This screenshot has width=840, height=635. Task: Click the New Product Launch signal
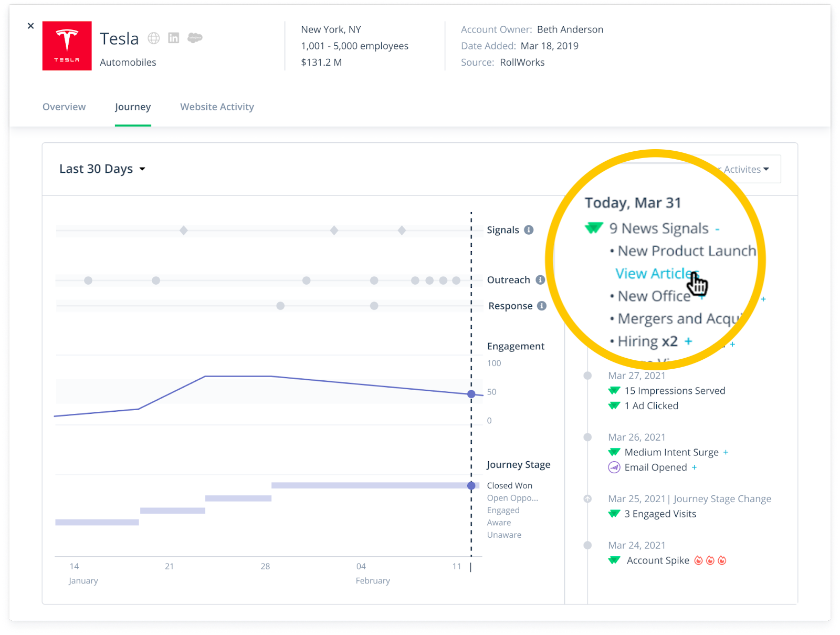coord(687,251)
